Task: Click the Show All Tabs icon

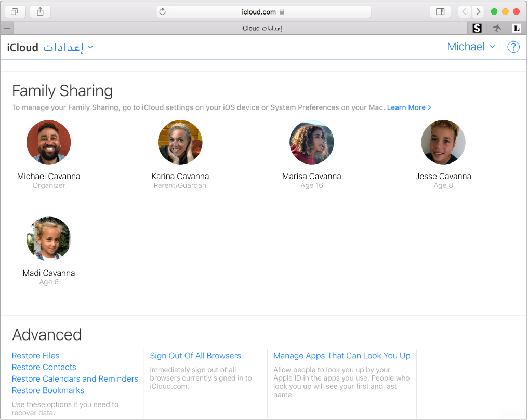Action: [x=15, y=11]
